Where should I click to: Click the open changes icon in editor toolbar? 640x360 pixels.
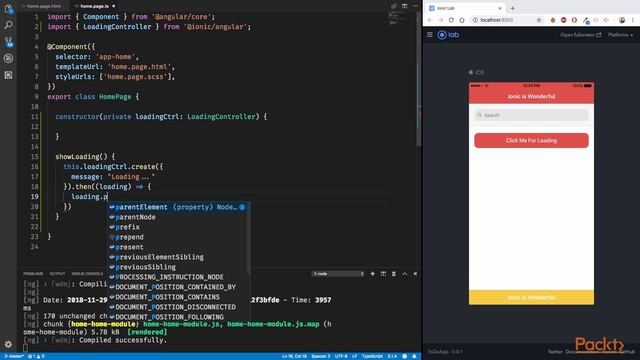[x=394, y=6]
